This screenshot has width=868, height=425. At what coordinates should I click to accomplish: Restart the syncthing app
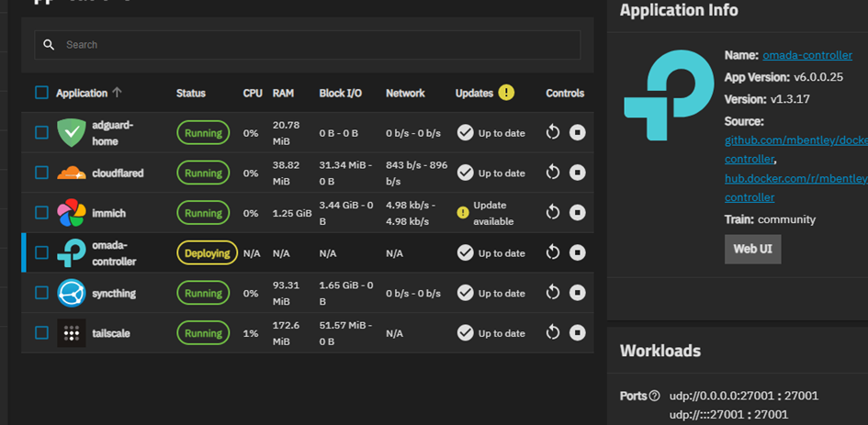[553, 293]
